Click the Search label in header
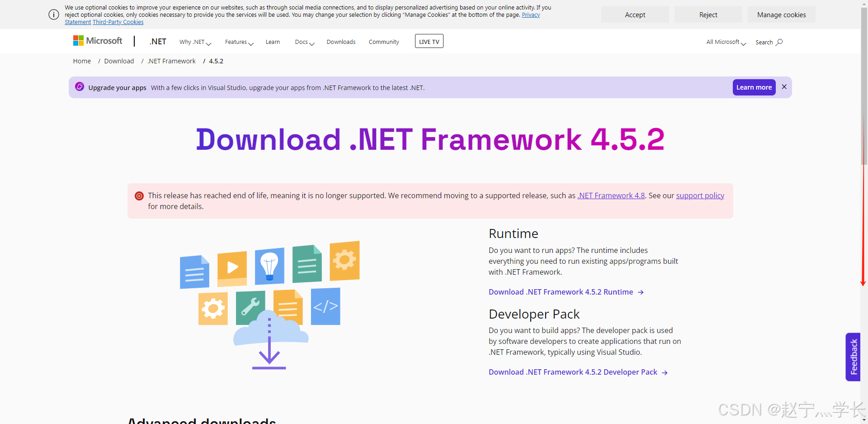868x424 pixels. 764,43
